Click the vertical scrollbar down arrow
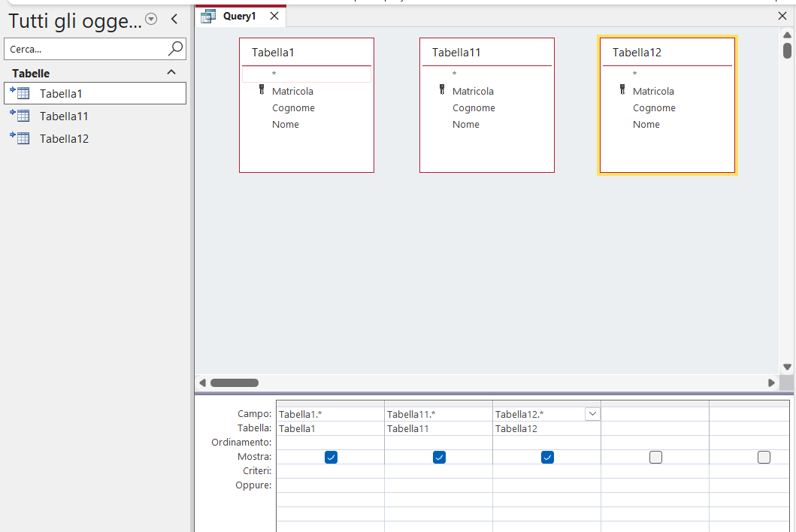Image resolution: width=796 pixels, height=532 pixels. [x=787, y=367]
